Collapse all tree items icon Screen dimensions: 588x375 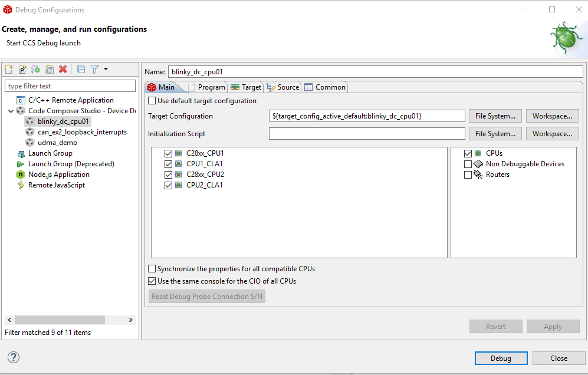(81, 70)
